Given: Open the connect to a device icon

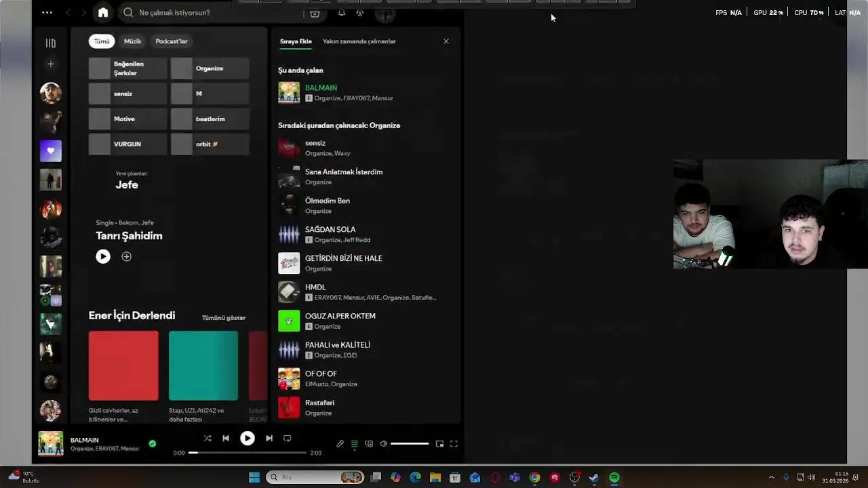Looking at the screenshot, I should click(369, 444).
